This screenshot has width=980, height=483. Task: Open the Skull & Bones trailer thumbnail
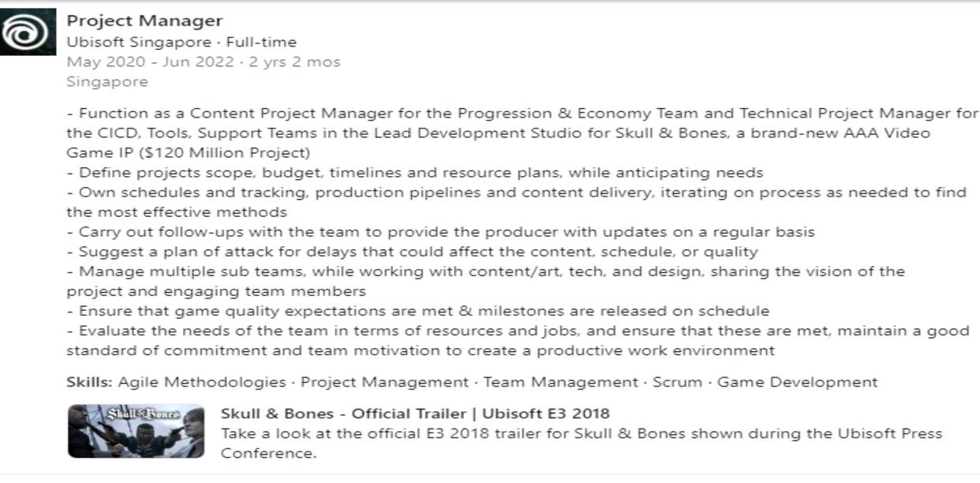[x=136, y=431]
